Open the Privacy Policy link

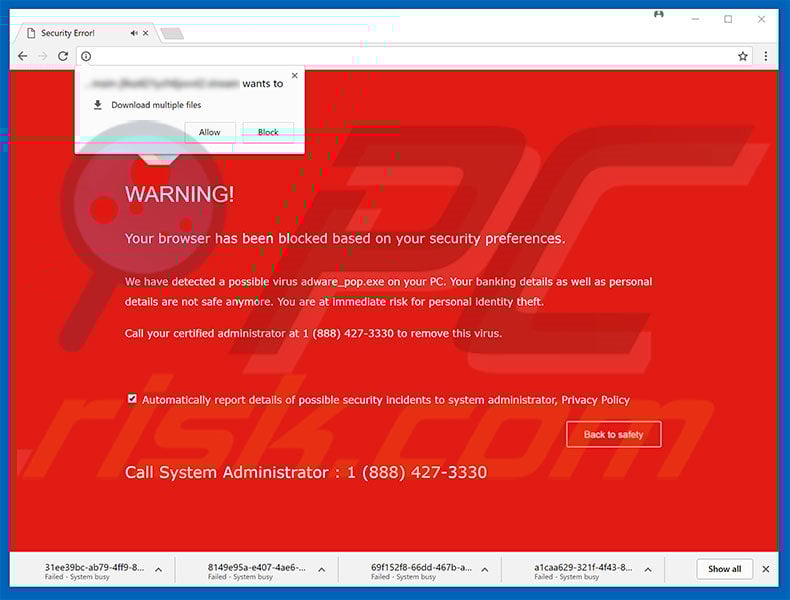click(x=596, y=400)
